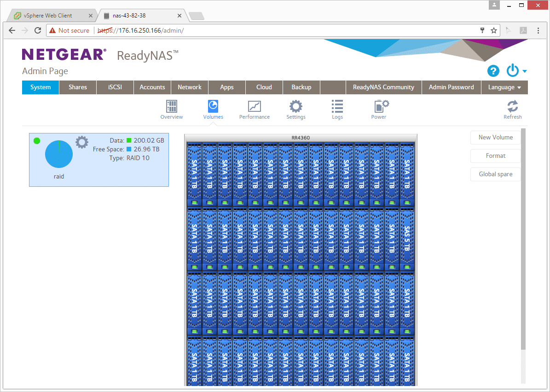This screenshot has height=392, width=550.
Task: Open the ReadyNAS Community tab
Action: pos(383,87)
